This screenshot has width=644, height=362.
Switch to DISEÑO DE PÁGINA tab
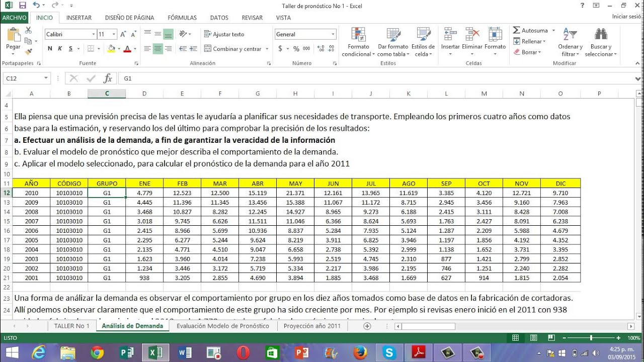click(129, 18)
